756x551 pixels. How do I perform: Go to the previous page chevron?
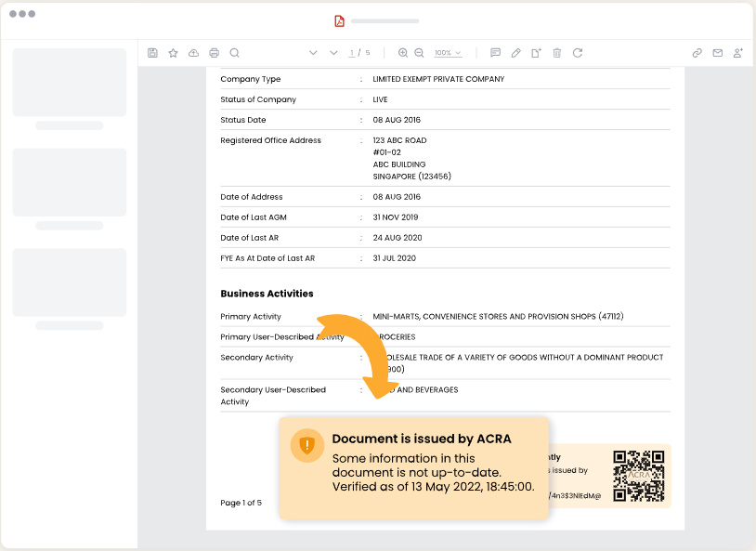(313, 53)
